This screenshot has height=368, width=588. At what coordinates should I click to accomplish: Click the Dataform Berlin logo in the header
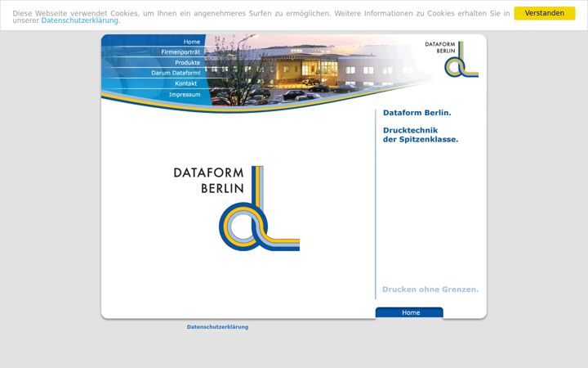pos(452,59)
